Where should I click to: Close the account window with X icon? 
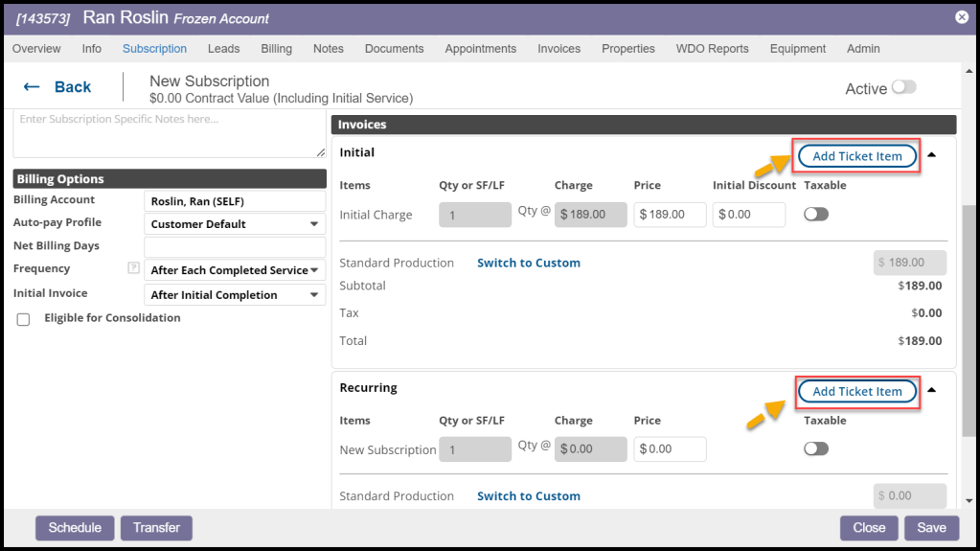click(961, 17)
